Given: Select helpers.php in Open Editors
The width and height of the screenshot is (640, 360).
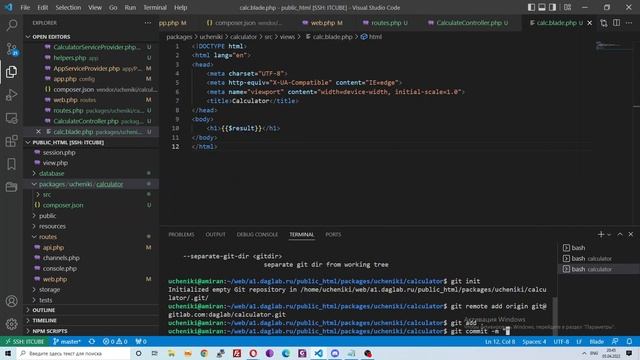Looking at the screenshot, I should 69,58.
